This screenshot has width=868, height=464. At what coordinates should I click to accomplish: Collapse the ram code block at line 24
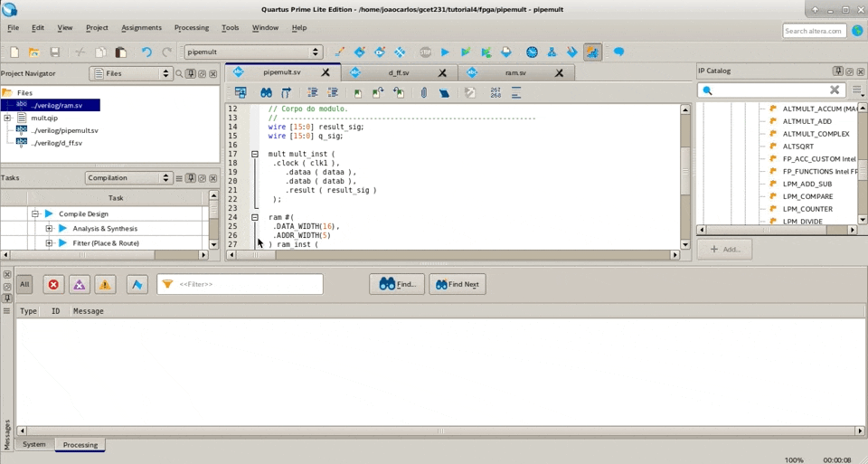255,218
